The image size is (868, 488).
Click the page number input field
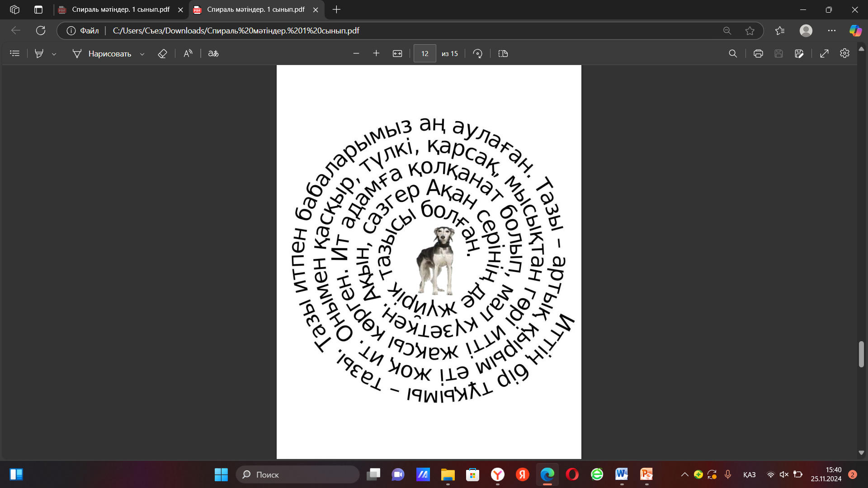[425, 53]
